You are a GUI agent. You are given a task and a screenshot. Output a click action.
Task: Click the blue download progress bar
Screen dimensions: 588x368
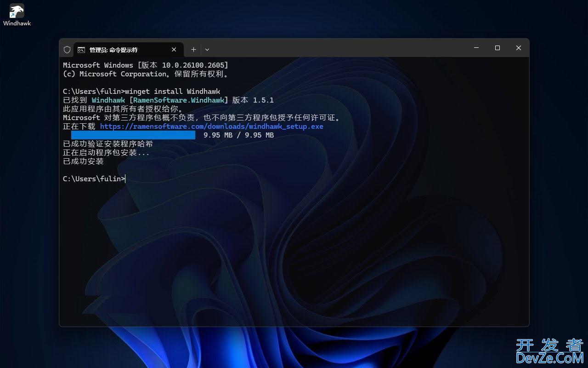(133, 135)
